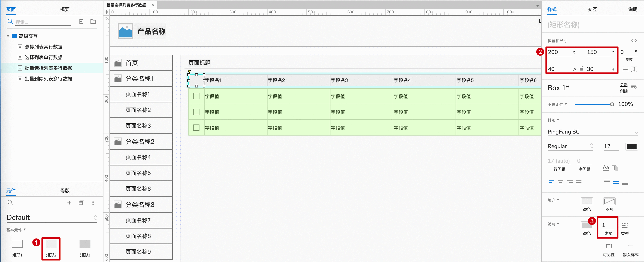Select the 矩形2 widget thumbnail

(x=51, y=244)
